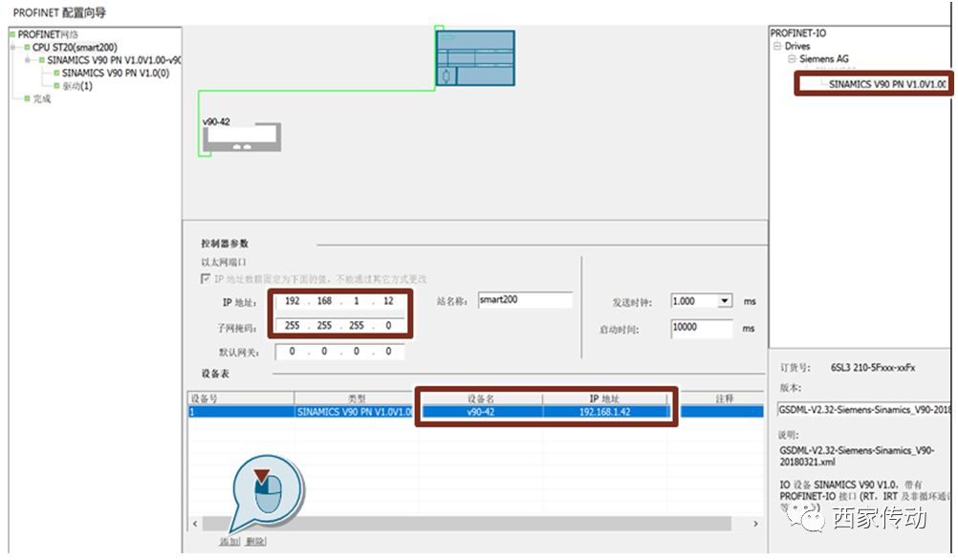Click the 192.168.1.42 IP address cell
The width and height of the screenshot is (958, 560).
(604, 412)
